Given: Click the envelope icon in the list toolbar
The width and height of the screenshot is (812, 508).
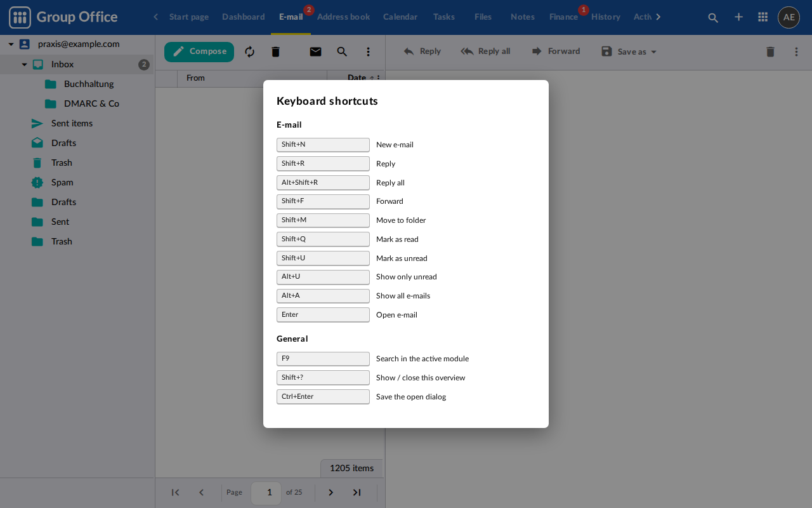Looking at the screenshot, I should pos(315,51).
